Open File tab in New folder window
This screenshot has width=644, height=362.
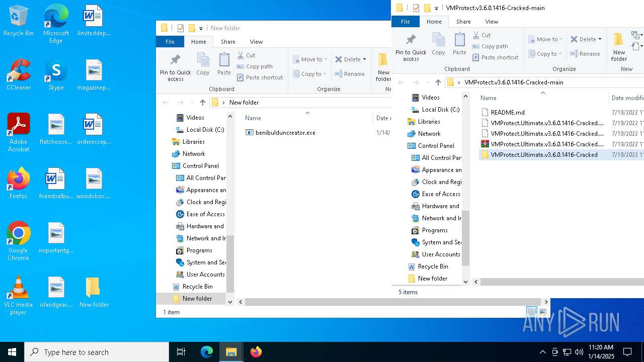[x=170, y=42]
